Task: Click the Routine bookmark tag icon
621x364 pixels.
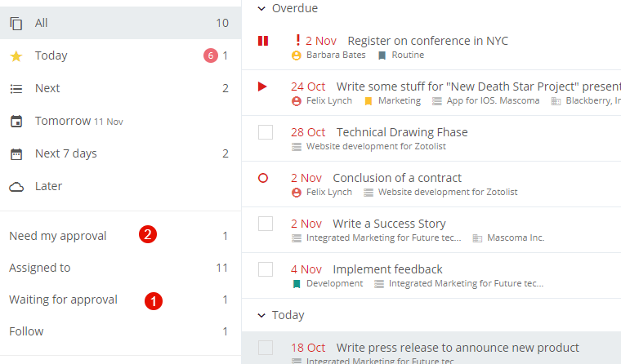Action: [x=382, y=55]
